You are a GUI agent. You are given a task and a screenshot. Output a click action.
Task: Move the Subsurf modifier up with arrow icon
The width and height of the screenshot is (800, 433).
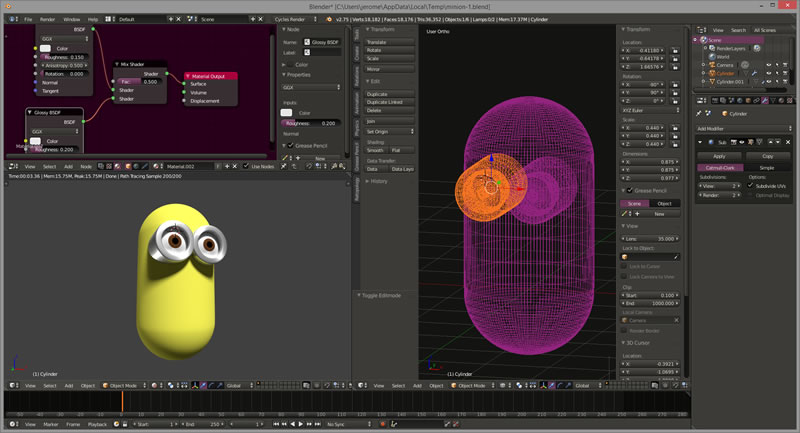(x=770, y=142)
